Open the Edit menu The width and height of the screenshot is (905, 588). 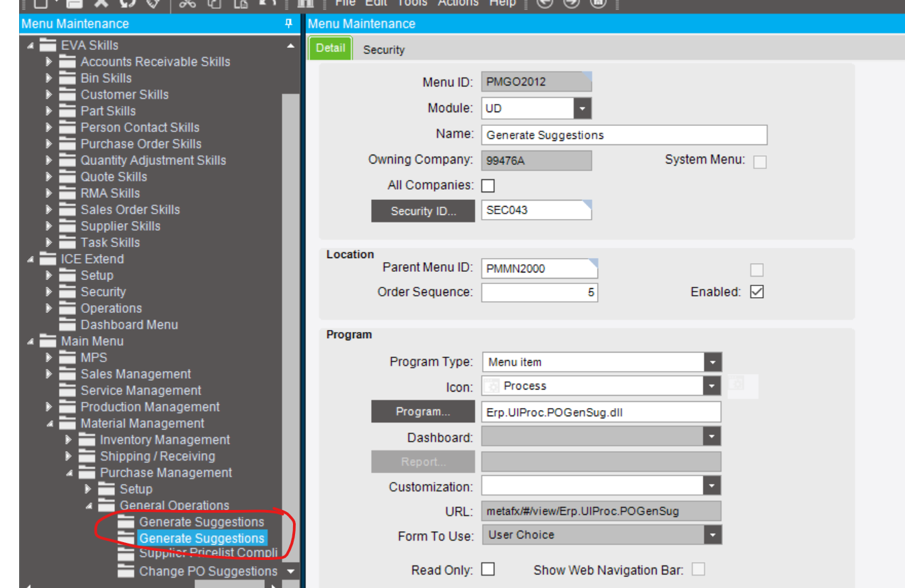point(376,3)
